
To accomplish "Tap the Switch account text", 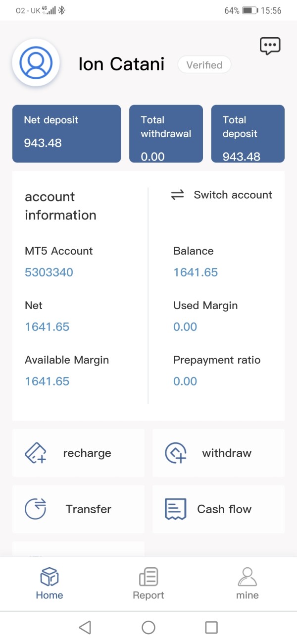I will click(233, 195).
